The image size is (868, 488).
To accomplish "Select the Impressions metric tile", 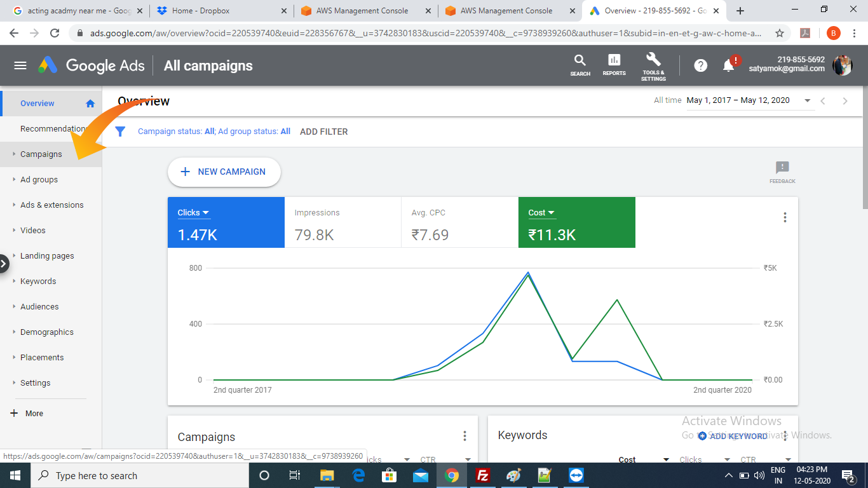I will (x=343, y=222).
